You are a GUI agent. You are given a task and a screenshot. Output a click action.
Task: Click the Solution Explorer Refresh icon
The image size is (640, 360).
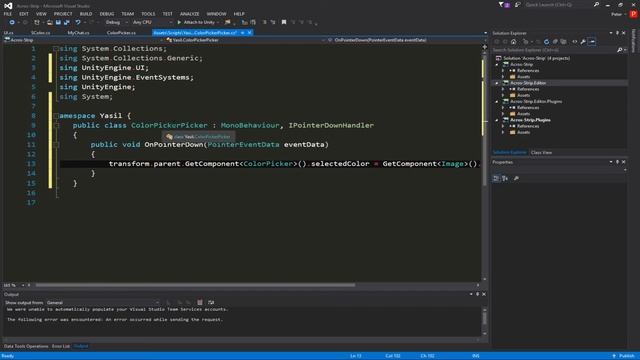tap(546, 42)
